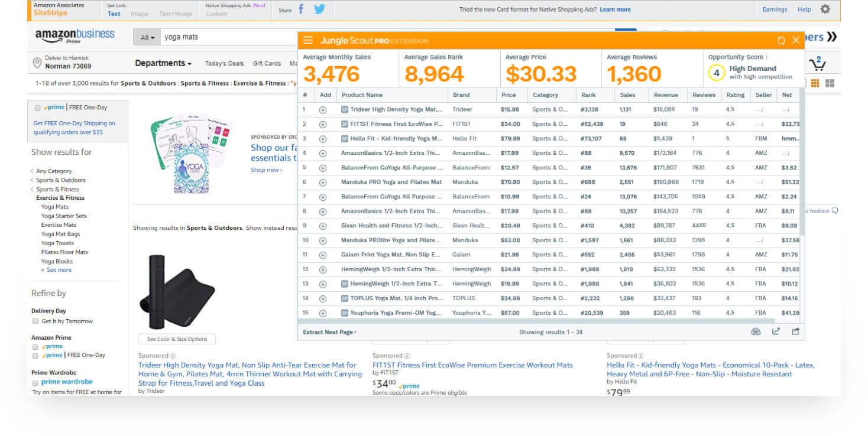Click the $180,866 revenue cell
Image resolution: width=868 pixels, height=436 pixels.
tap(666, 183)
